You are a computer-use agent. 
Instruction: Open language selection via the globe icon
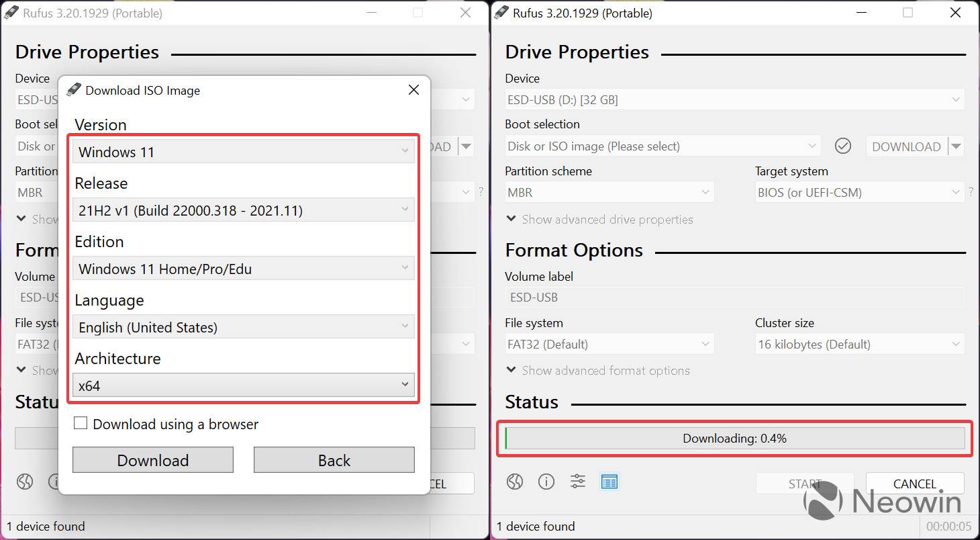coord(515,482)
